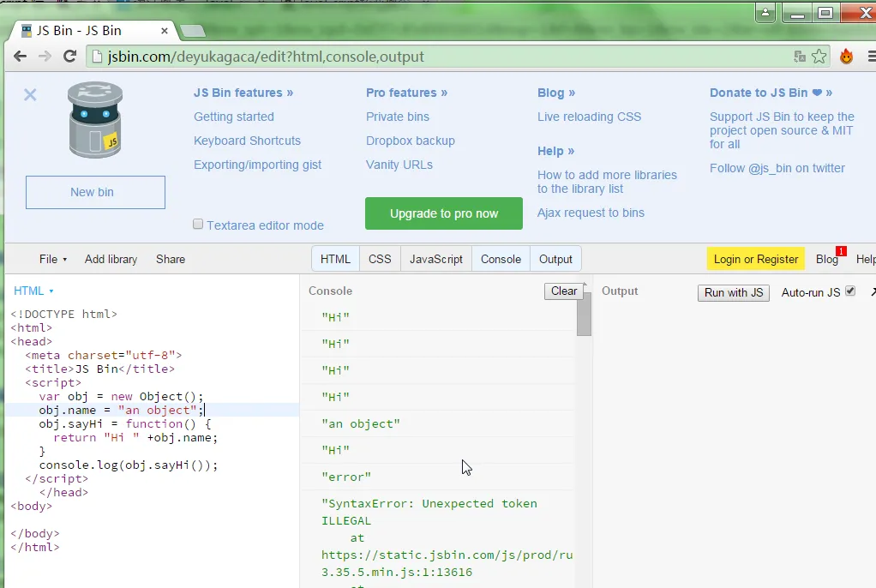Enable the Textarea editor mode checkbox
This screenshot has height=588, width=876.
[x=198, y=225]
